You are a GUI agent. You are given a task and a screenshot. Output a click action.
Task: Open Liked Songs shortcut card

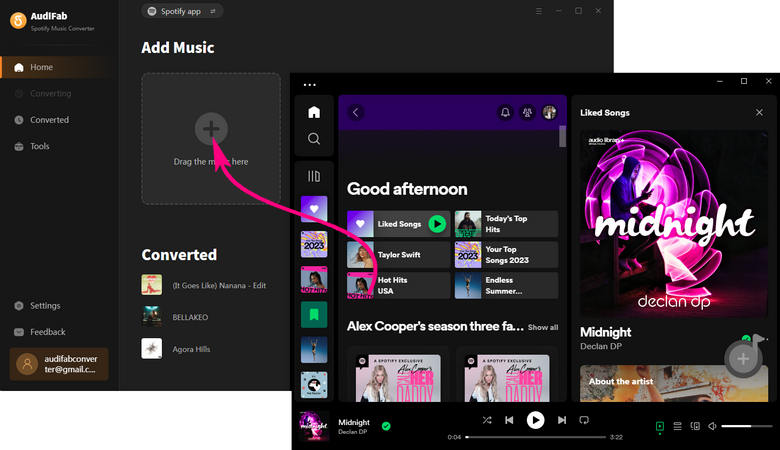tap(398, 224)
